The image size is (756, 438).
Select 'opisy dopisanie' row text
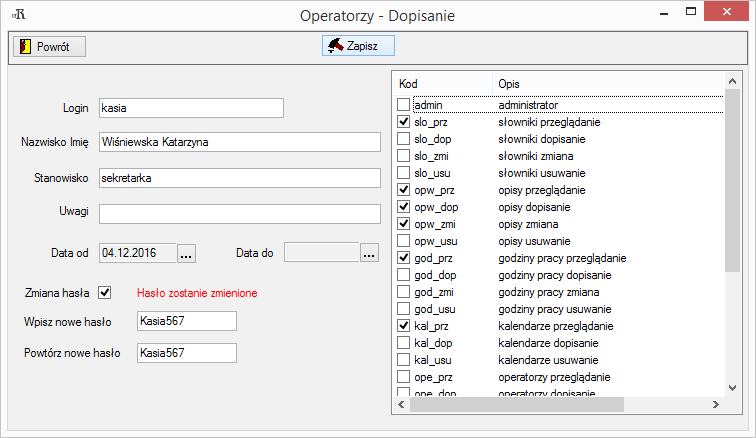coord(534,207)
